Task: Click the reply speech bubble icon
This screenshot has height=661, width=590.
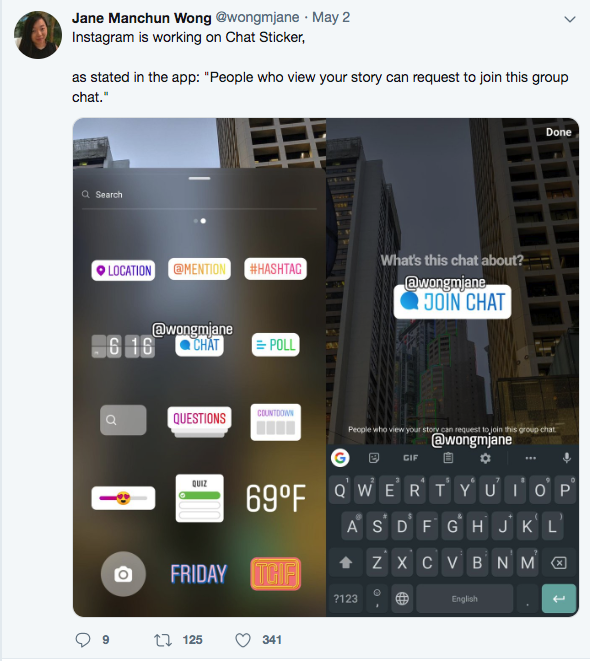Action: click(x=83, y=640)
